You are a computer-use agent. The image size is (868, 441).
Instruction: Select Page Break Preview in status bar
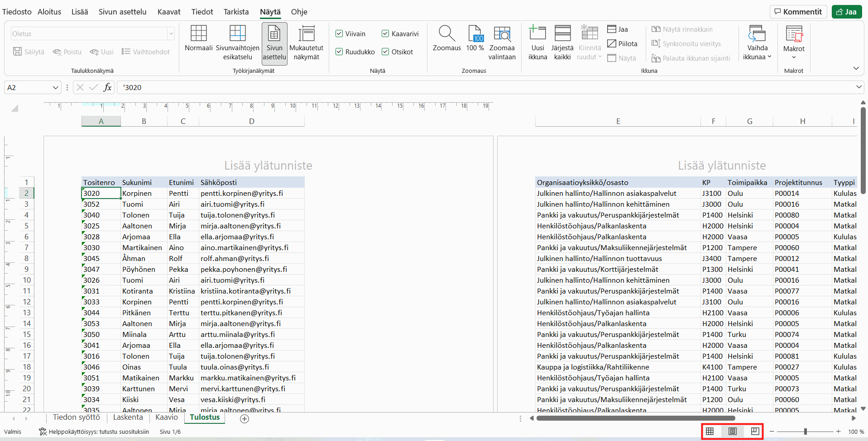(755, 432)
